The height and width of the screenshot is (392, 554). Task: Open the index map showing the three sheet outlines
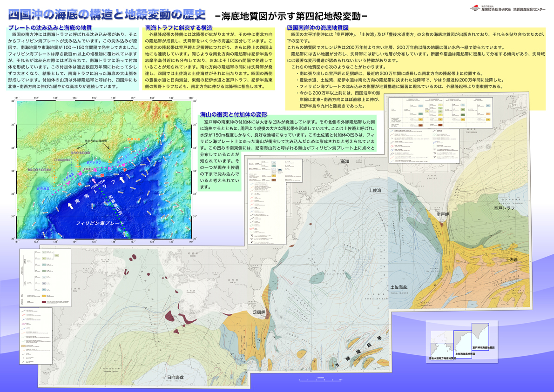coord(462,341)
